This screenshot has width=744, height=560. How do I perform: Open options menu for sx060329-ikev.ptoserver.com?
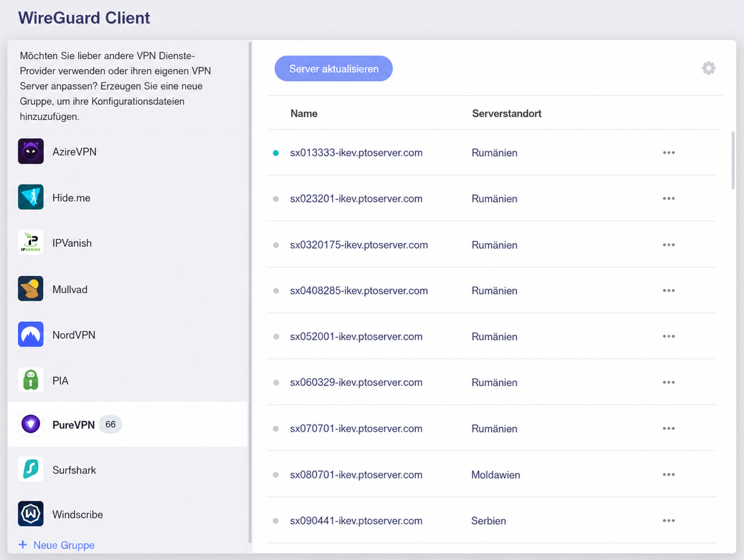(669, 382)
